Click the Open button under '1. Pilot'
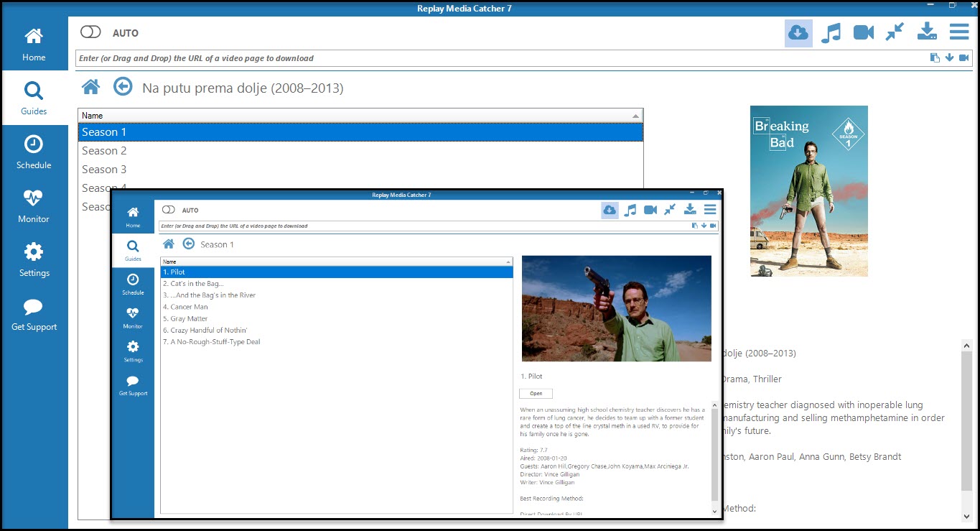The height and width of the screenshot is (531, 980). point(536,394)
